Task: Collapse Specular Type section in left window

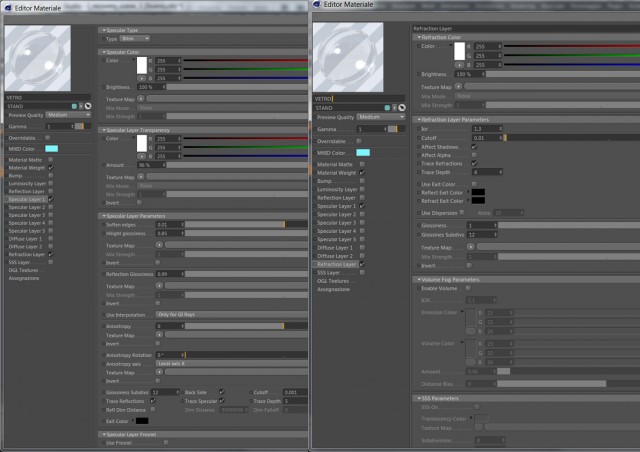Action: point(104,30)
